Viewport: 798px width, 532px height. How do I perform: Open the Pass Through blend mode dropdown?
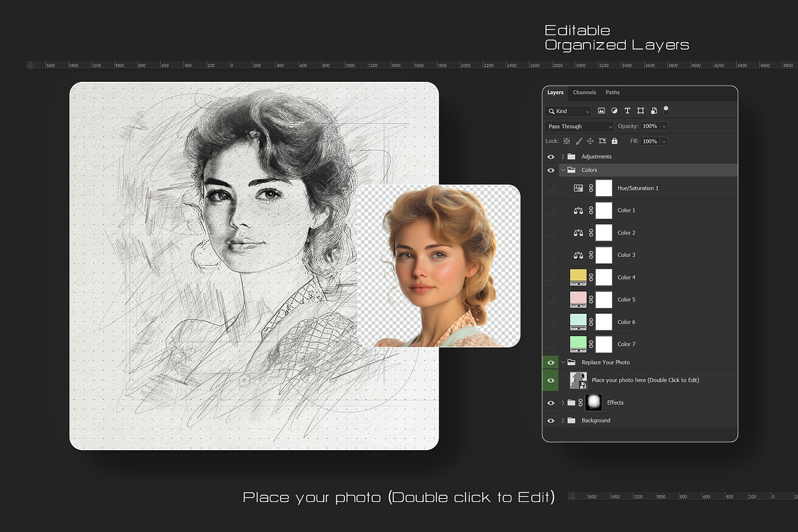tap(579, 126)
